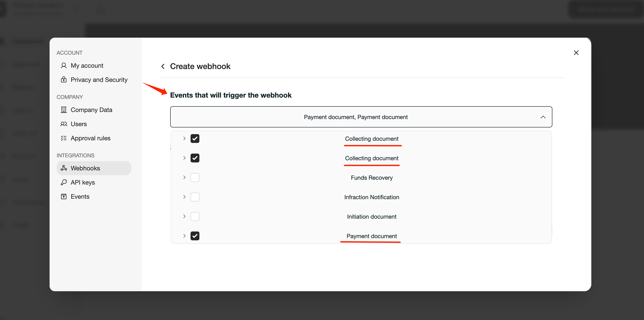Image resolution: width=644 pixels, height=320 pixels.
Task: Click the API keys key icon
Action: pos(64,182)
